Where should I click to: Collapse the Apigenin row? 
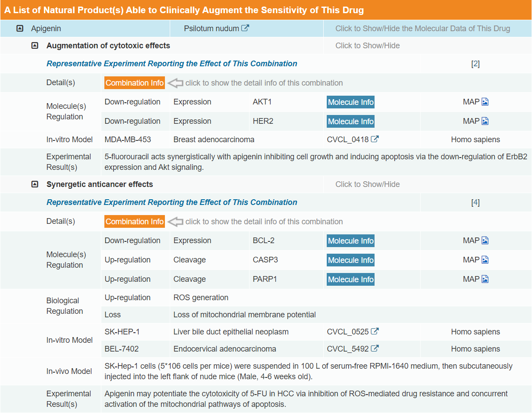(20, 29)
